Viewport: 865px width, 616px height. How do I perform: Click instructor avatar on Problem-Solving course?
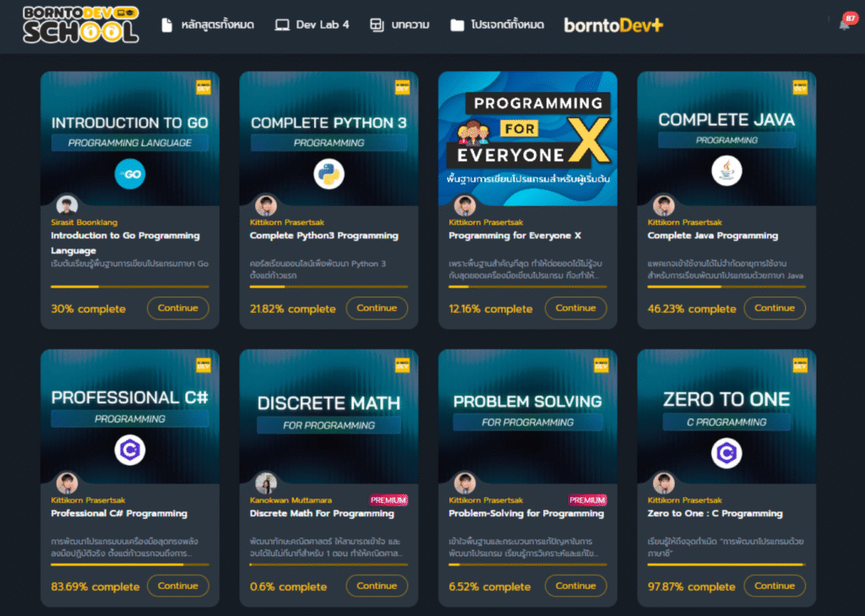point(465,483)
